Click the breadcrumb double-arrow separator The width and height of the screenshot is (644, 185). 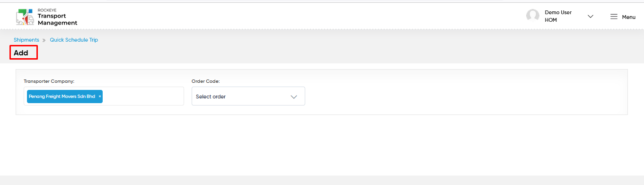[44, 40]
